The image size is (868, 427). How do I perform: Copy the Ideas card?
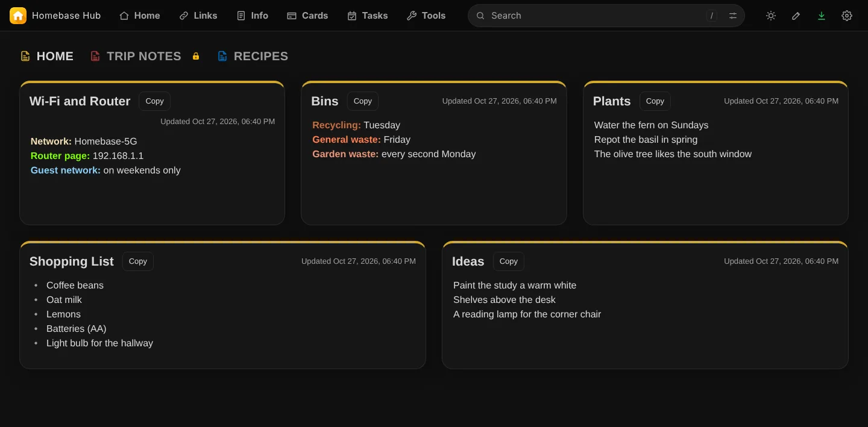coord(509,261)
